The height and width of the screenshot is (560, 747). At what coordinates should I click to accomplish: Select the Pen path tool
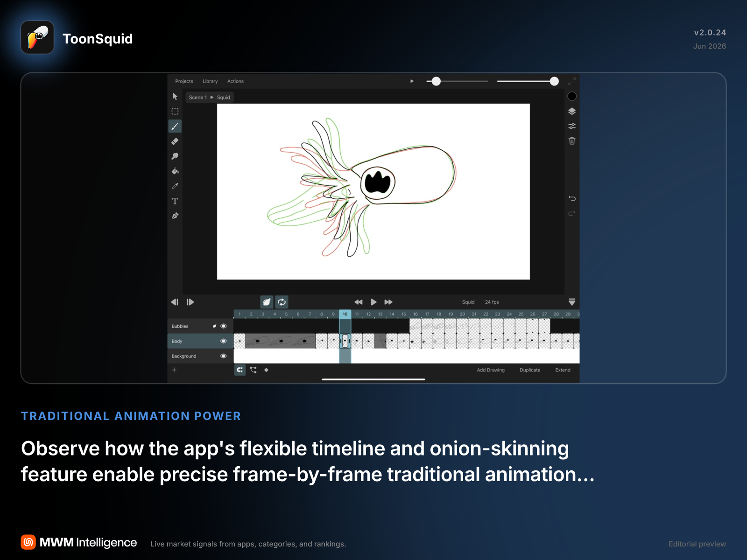(175, 216)
